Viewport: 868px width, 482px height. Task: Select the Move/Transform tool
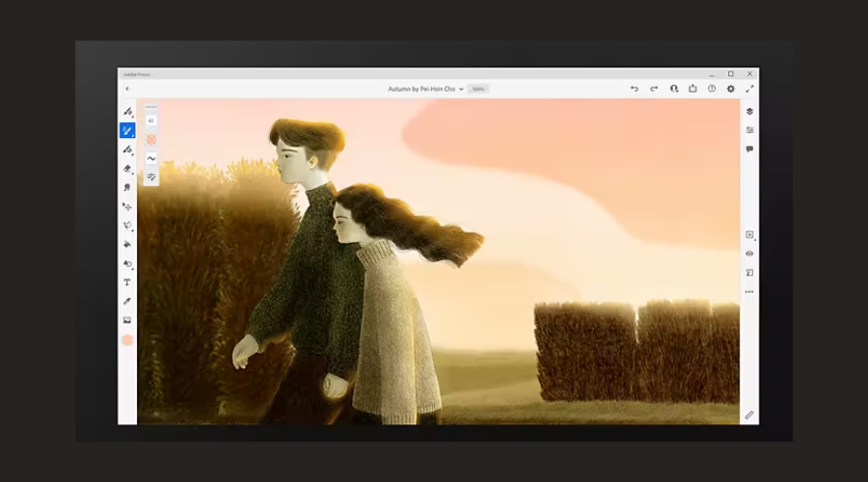point(127,206)
